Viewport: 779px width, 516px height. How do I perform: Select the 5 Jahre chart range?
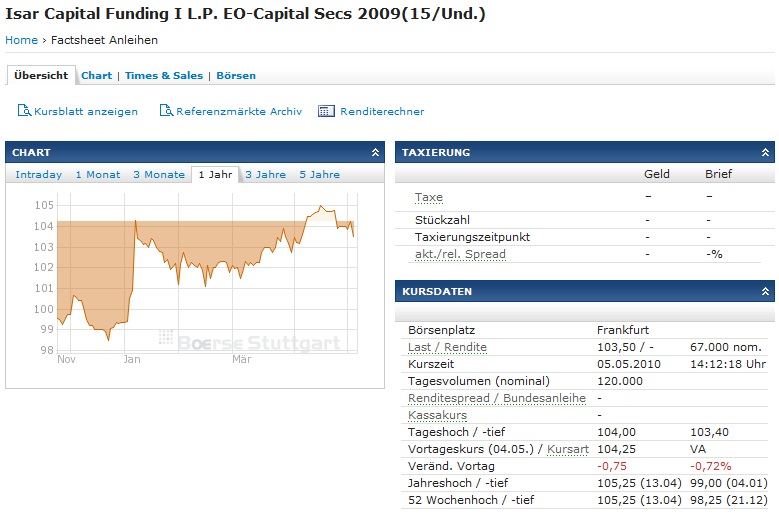[319, 174]
